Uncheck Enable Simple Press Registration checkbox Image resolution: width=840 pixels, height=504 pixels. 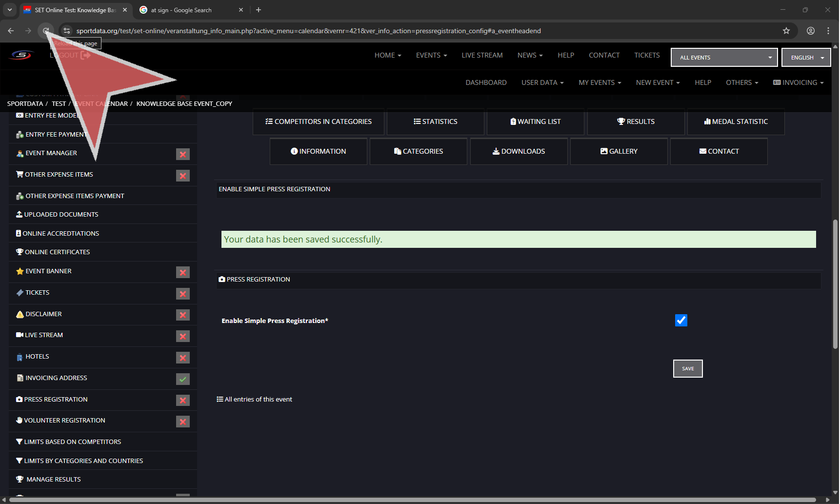[681, 320]
